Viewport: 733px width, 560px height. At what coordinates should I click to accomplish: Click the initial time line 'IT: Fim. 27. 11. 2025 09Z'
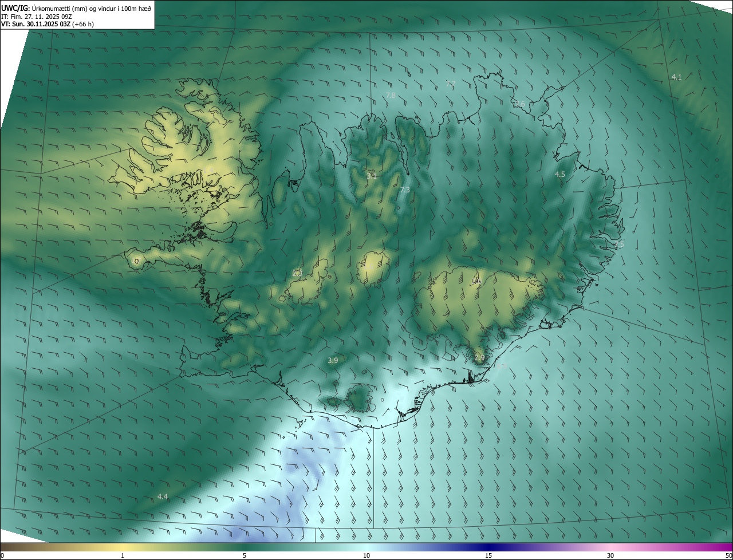point(36,16)
